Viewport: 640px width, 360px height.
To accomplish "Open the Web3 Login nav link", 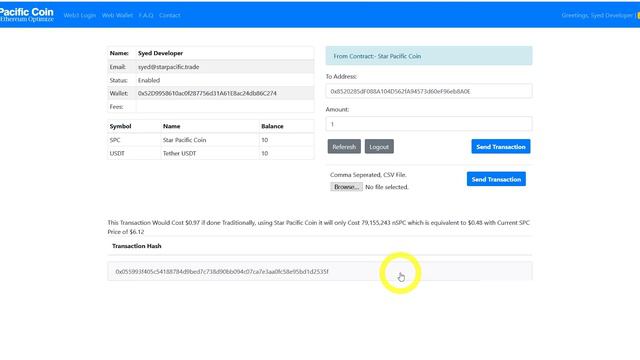I will click(80, 15).
